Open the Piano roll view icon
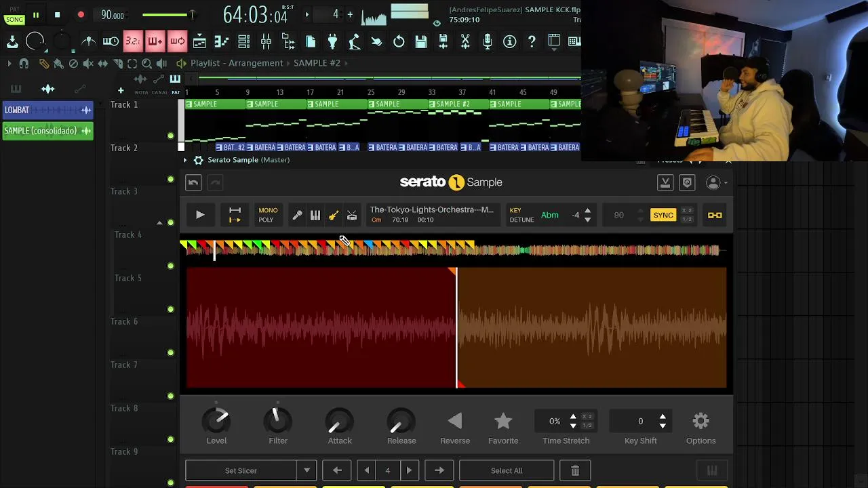The image size is (868, 488). pyautogui.click(x=222, y=41)
